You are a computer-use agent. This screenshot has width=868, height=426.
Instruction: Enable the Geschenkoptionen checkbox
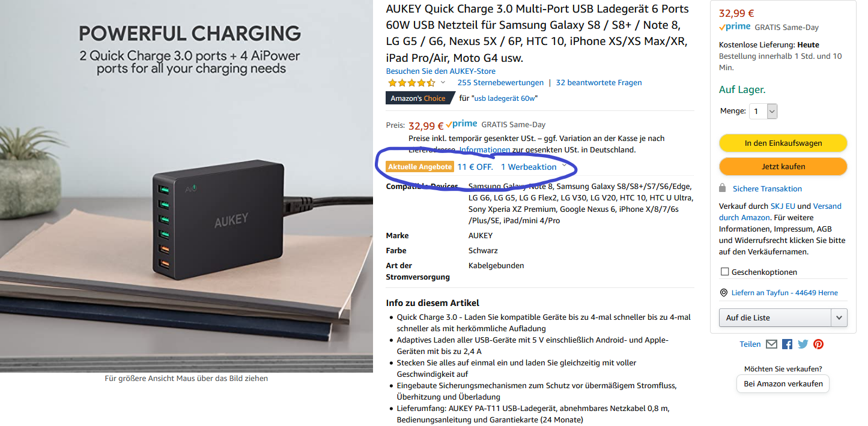point(724,272)
